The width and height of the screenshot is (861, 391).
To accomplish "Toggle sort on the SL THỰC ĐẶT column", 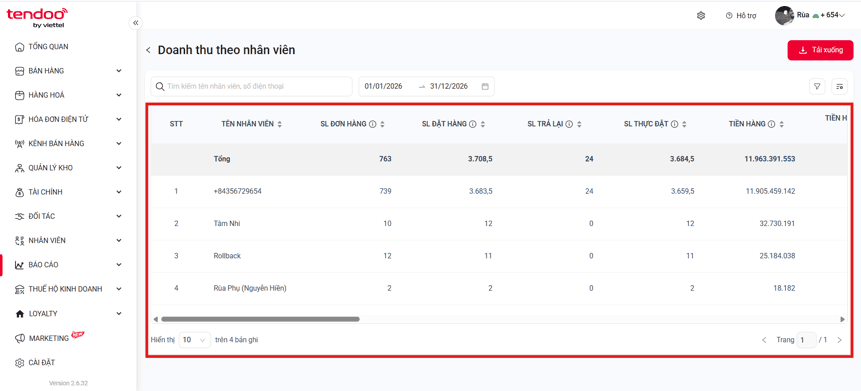I will [x=684, y=124].
